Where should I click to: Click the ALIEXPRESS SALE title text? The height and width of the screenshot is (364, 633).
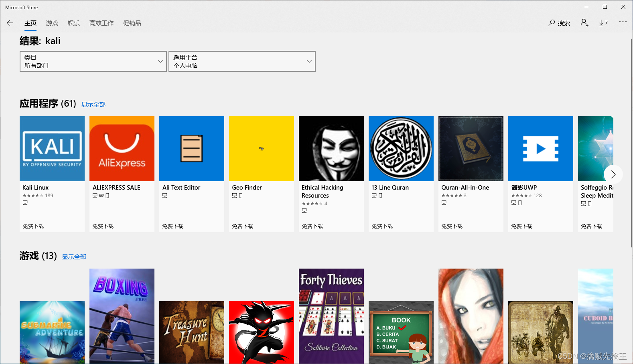116,188
